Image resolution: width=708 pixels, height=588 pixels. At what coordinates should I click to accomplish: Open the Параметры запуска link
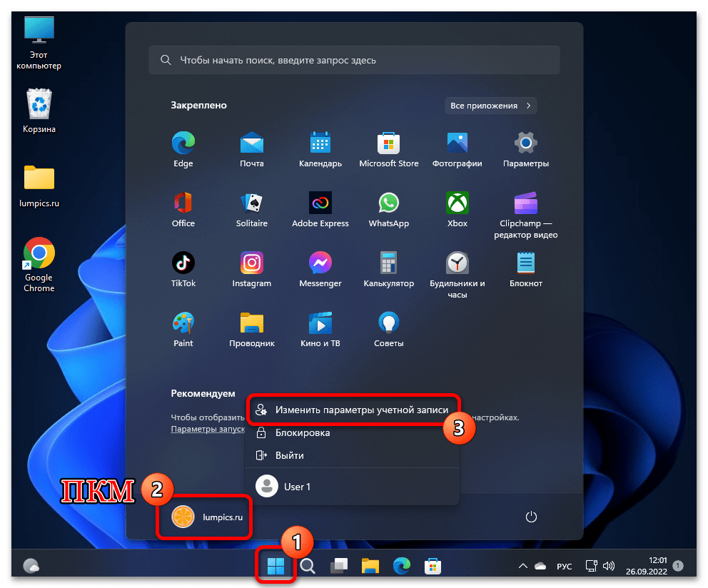click(208, 429)
